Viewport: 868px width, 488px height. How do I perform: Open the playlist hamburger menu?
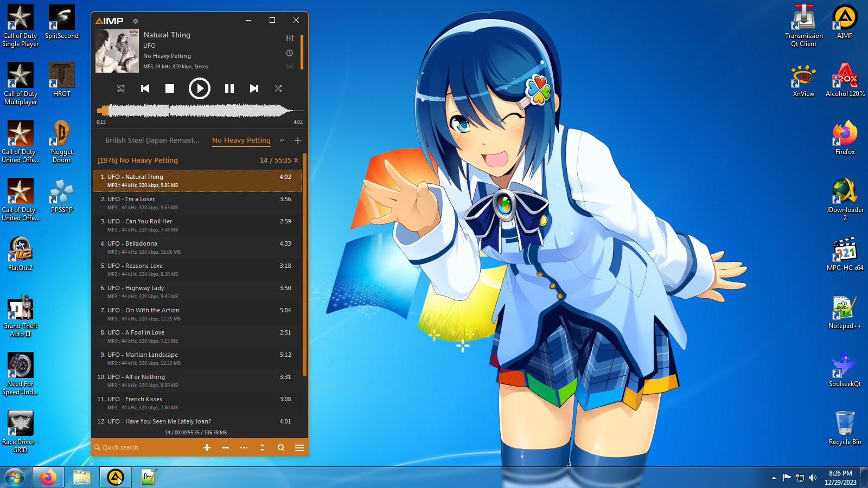[299, 447]
